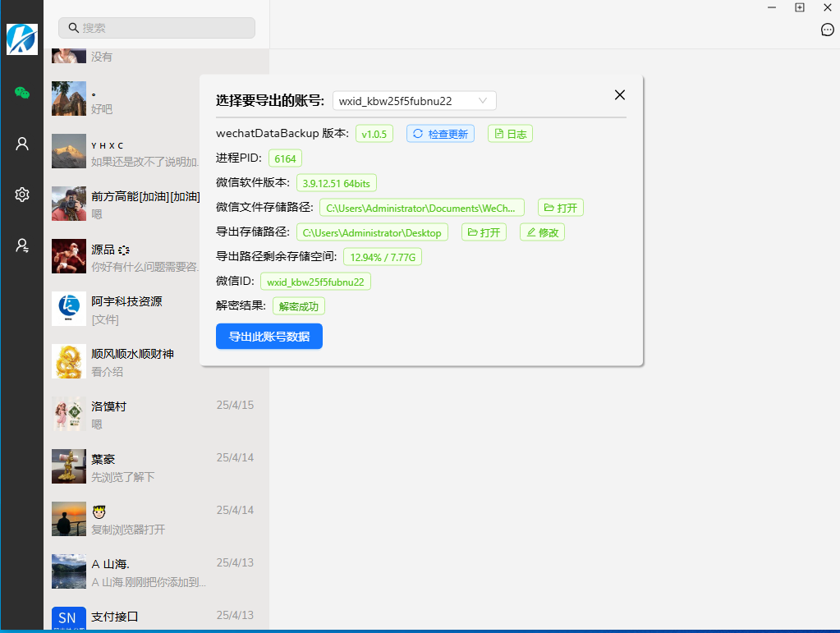Click the path C:\Users\Administrator\Documents\WeCh...
Image resolution: width=840 pixels, height=633 pixels.
pyautogui.click(x=421, y=208)
